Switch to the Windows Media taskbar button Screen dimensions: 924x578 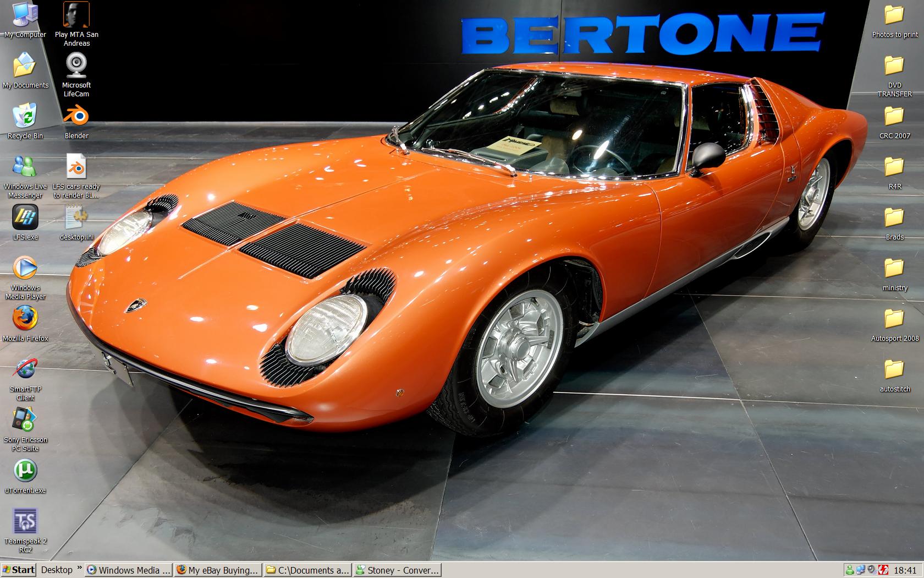[129, 570]
